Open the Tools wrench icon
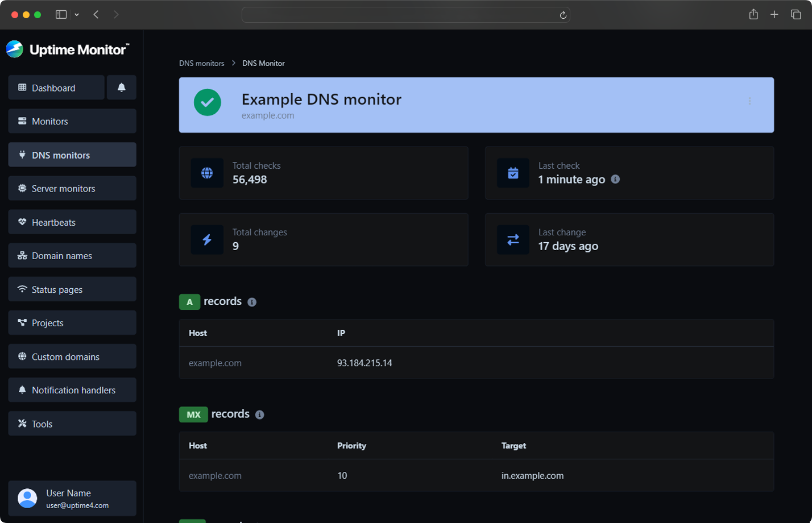 [x=22, y=423]
